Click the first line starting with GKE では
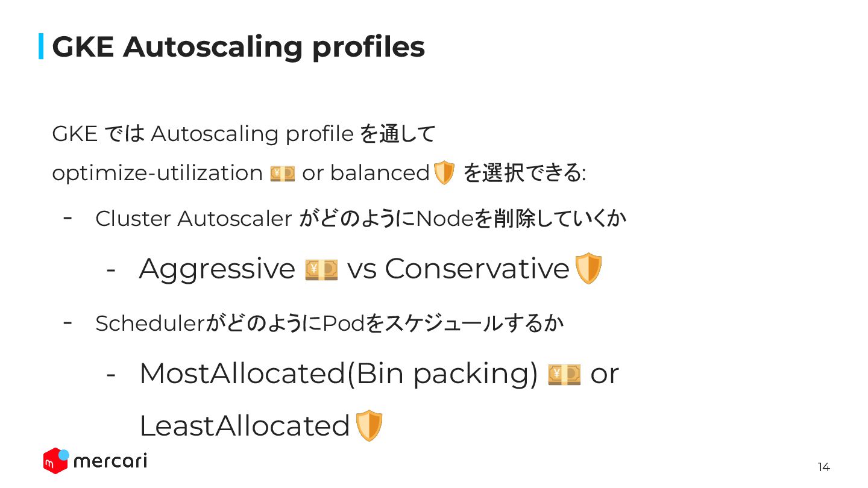This screenshot has height=488, width=868. 244,134
